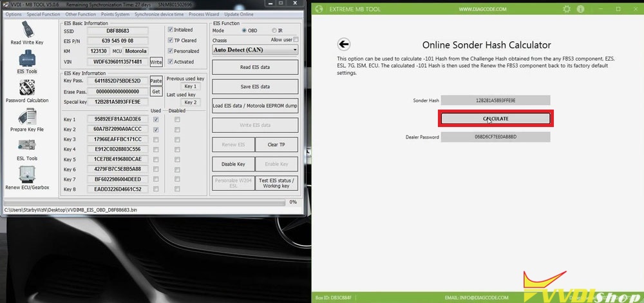Enable the Allow user checkbox
The height and width of the screenshot is (303, 644).
pyautogui.click(x=296, y=39)
